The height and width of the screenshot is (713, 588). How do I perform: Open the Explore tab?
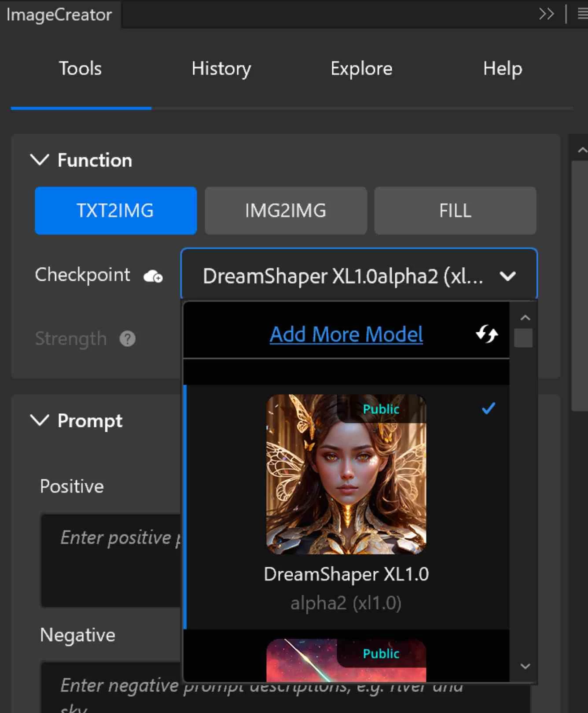point(361,69)
